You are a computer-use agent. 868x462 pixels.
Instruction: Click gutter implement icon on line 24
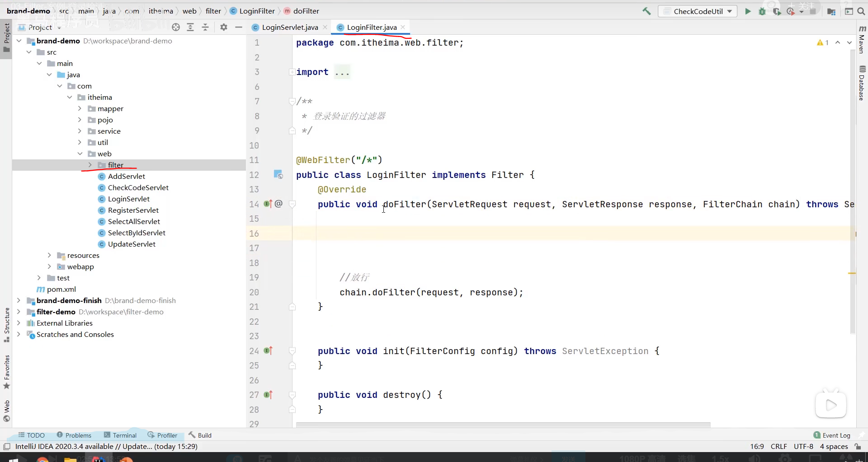pyautogui.click(x=268, y=350)
